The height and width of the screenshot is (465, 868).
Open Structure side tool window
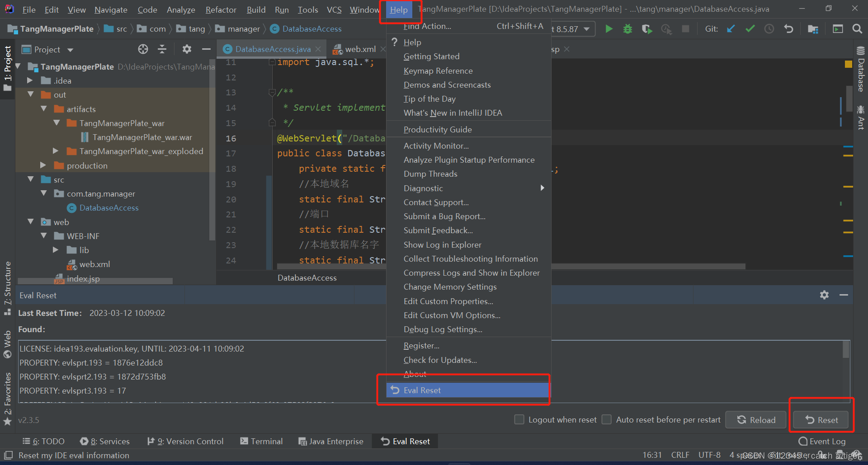[x=7, y=288]
